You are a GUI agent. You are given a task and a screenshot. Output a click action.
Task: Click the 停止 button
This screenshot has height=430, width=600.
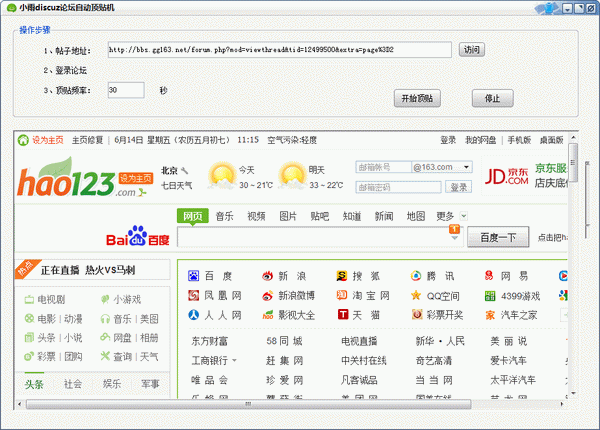click(492, 98)
